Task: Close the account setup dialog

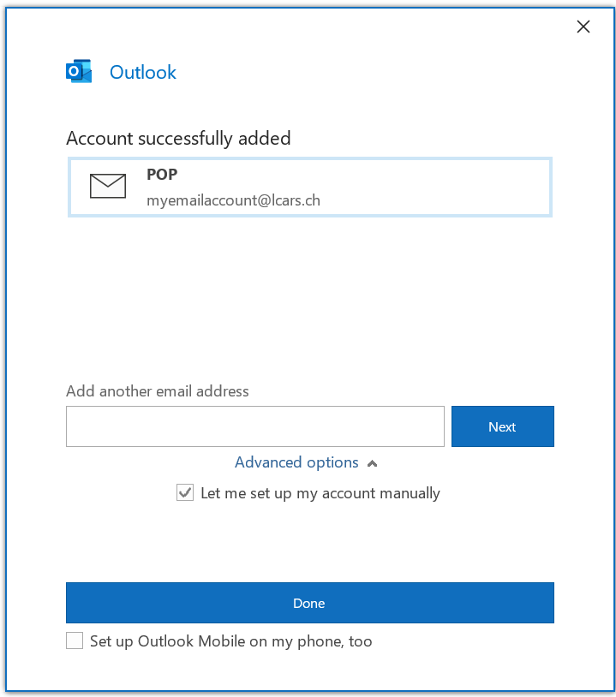Action: pyautogui.click(x=583, y=27)
